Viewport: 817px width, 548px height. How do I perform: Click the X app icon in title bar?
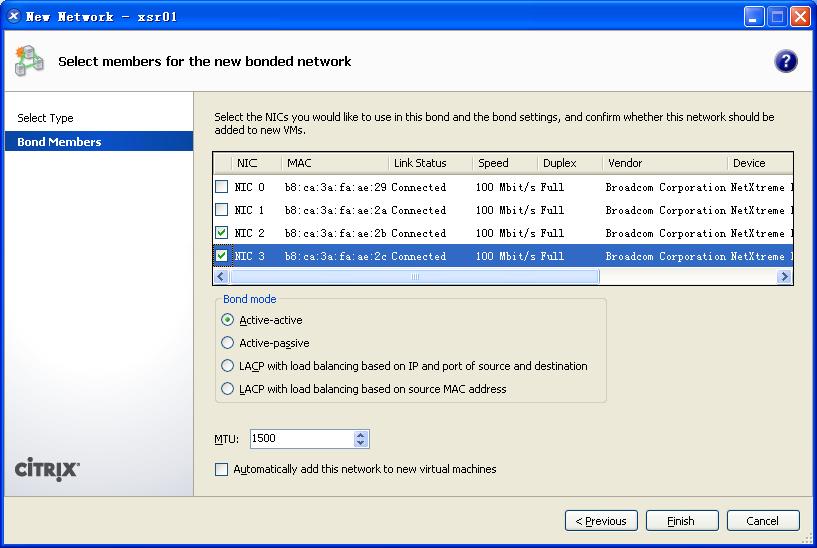(14, 17)
